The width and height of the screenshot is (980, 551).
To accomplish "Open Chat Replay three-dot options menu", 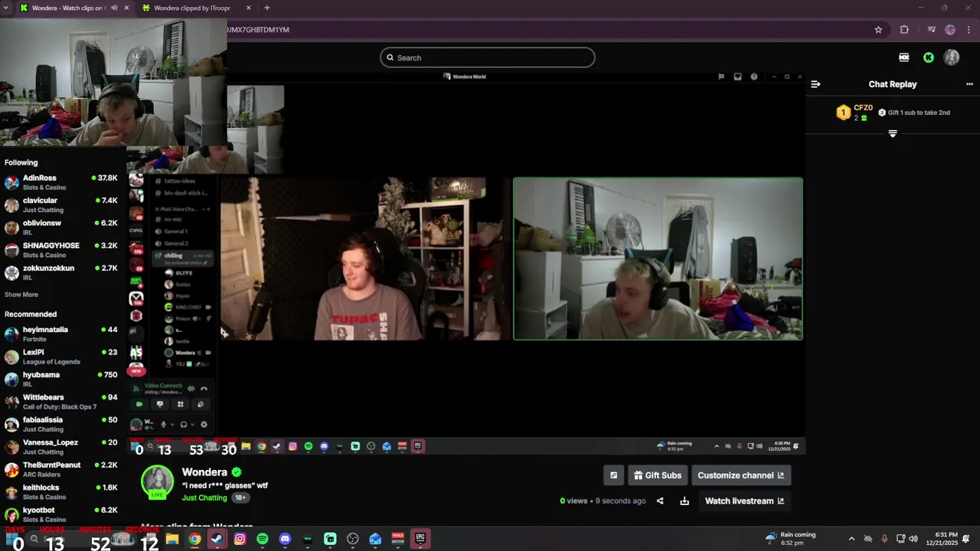I will point(969,84).
